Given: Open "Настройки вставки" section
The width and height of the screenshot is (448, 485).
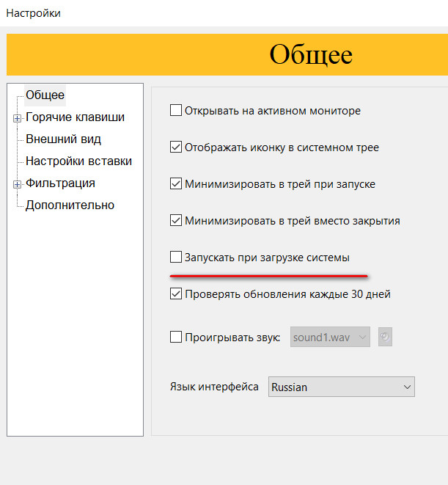Looking at the screenshot, I should tap(78, 161).
